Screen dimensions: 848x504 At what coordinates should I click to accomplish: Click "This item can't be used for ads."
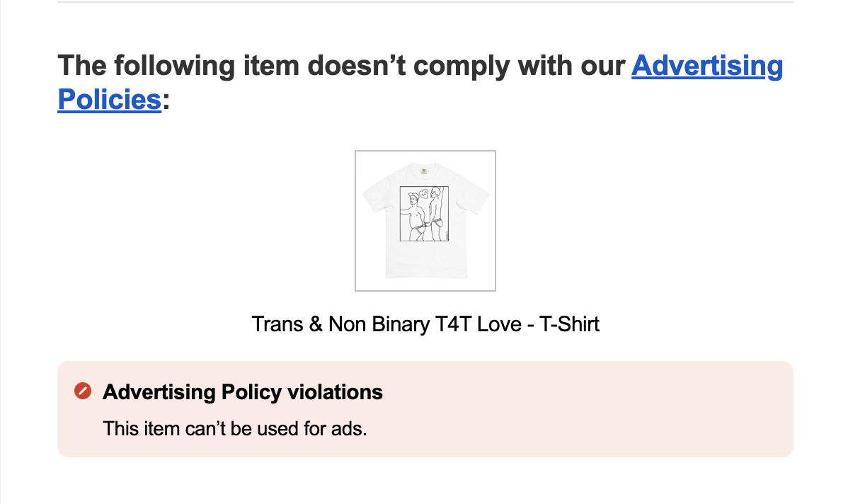[235, 428]
